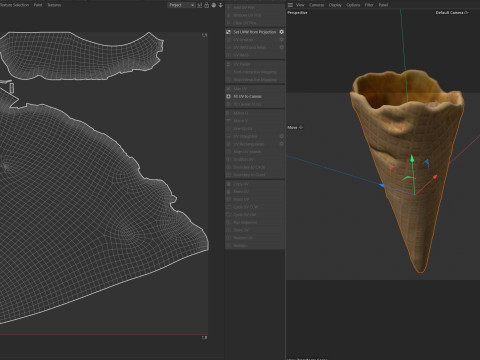This screenshot has height=360, width=480.
Task: Open Set UVW from Projection settings gear
Action: (x=282, y=32)
